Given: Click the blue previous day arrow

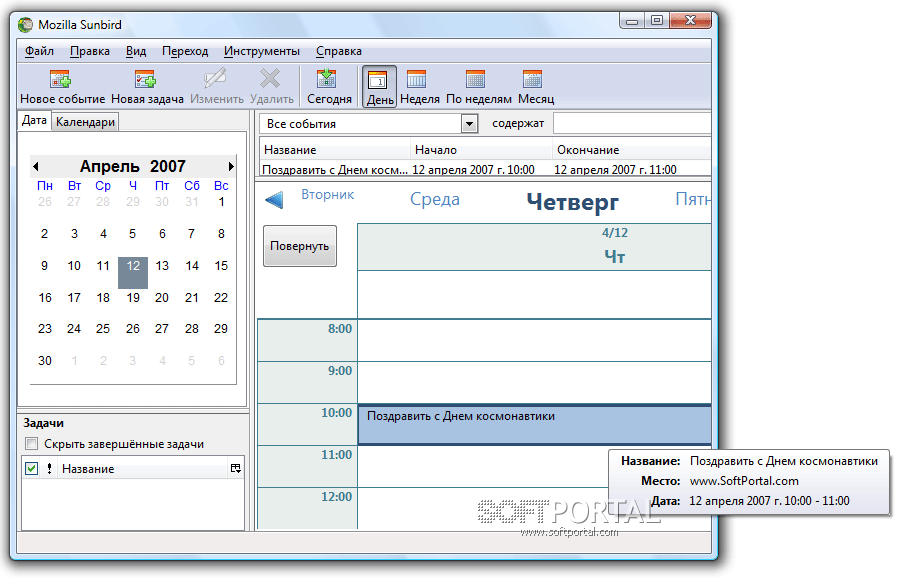Looking at the screenshot, I should (274, 200).
